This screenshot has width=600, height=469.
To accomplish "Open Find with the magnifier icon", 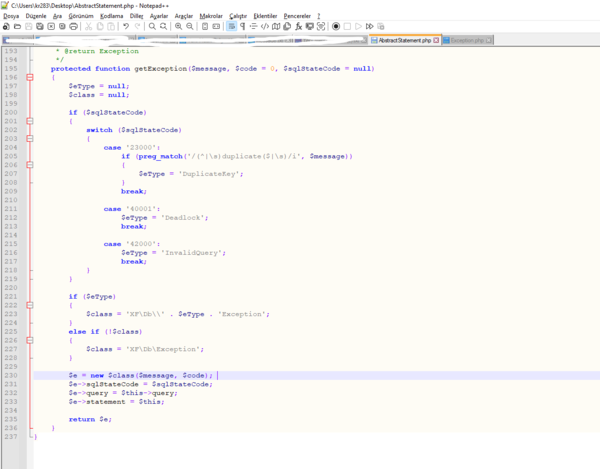I will 152,26.
